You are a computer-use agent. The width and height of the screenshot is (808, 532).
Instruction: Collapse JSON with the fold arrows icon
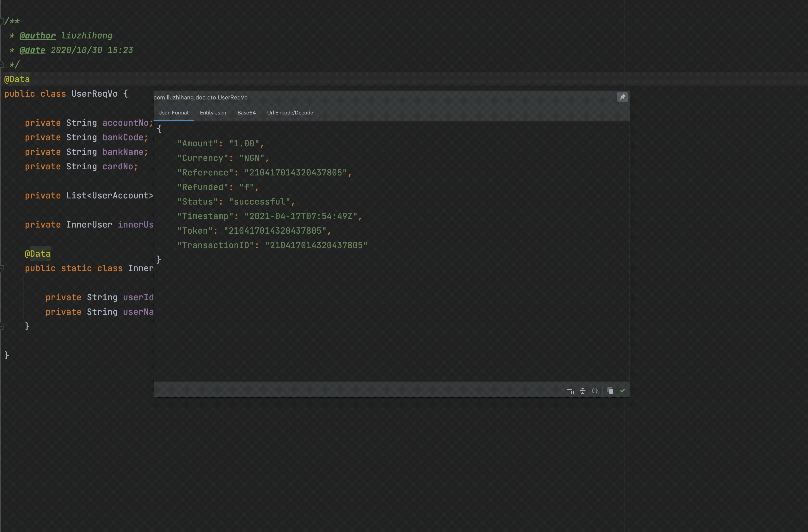tap(583, 391)
